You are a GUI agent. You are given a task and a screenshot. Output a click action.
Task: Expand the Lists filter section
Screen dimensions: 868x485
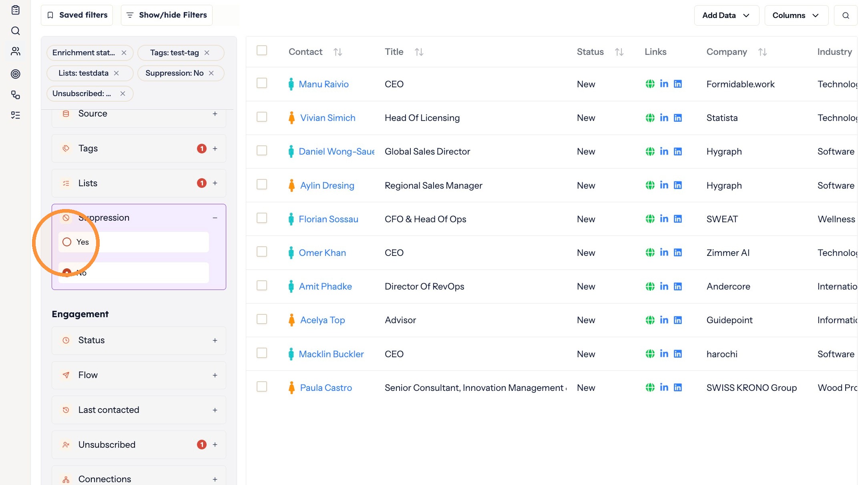coord(215,183)
